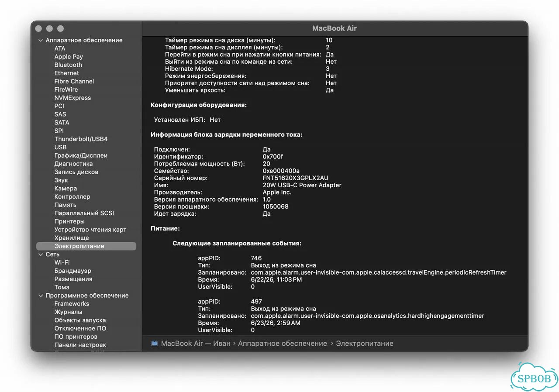Viewport: 559px width, 392px height.
Task: Click the appPID value 497
Action: pyautogui.click(x=256, y=301)
